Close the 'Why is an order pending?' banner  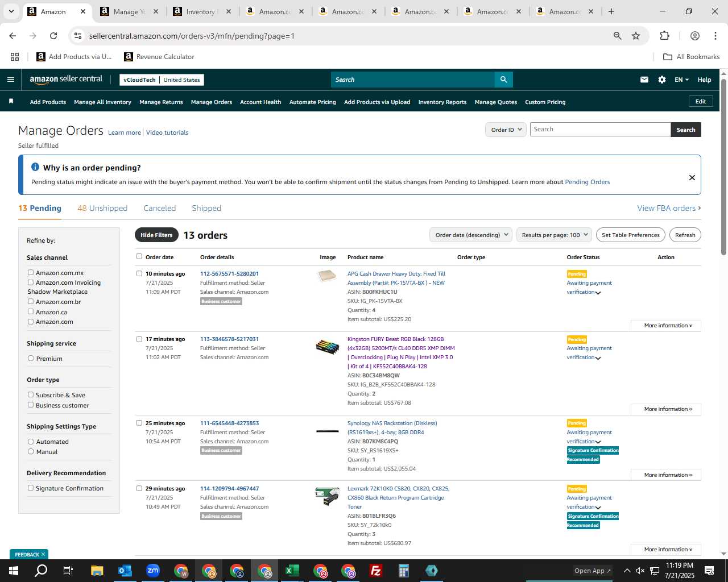(x=692, y=177)
